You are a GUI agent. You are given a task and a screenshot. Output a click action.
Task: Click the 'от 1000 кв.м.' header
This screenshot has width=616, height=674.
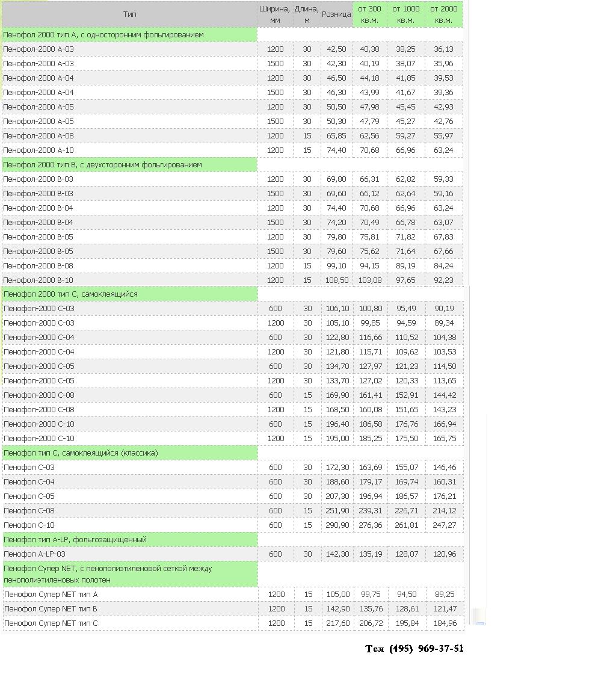(405, 14)
